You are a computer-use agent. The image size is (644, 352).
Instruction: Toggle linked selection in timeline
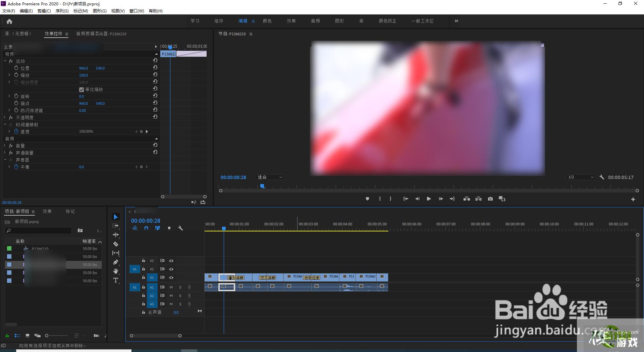[x=158, y=228]
